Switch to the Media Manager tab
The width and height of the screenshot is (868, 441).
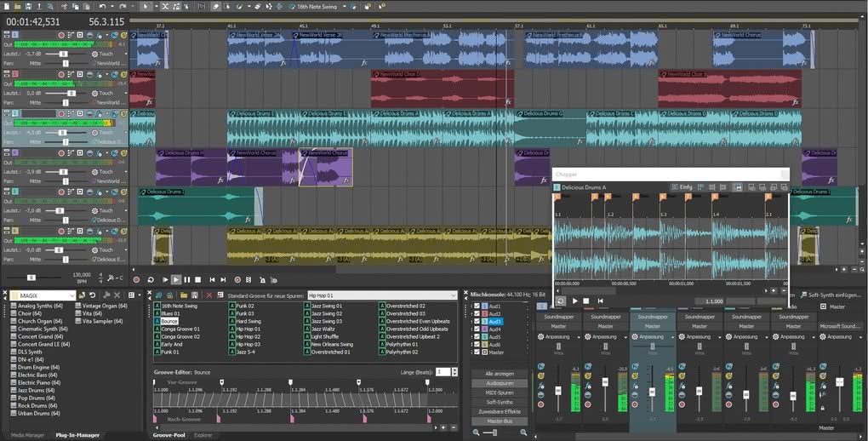coord(28,435)
